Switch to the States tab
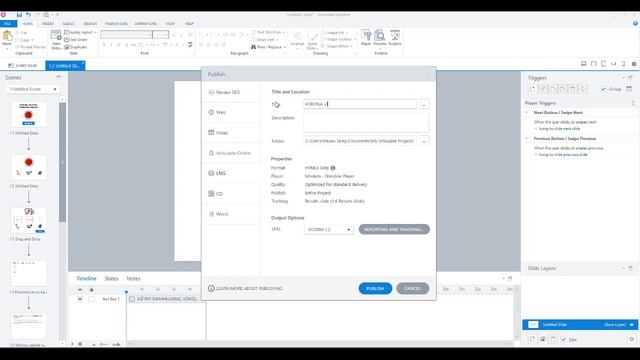640x360 pixels. [x=111, y=278]
